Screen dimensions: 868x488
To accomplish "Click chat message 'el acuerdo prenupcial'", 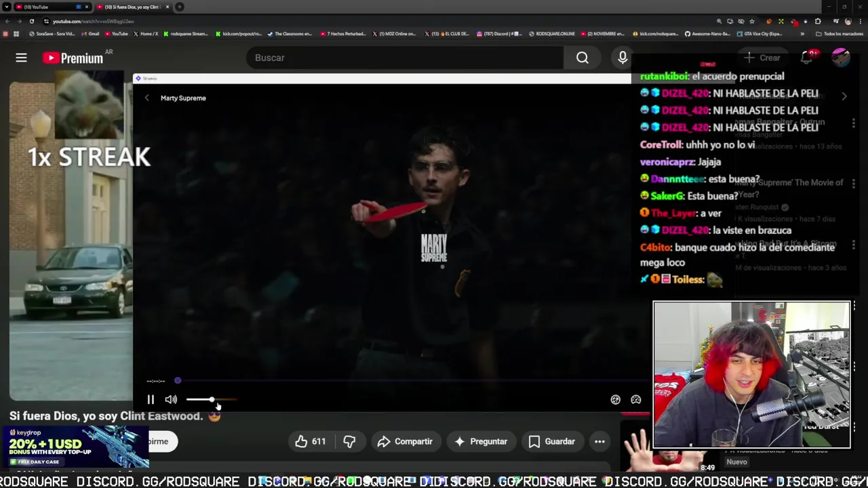I will [738, 77].
